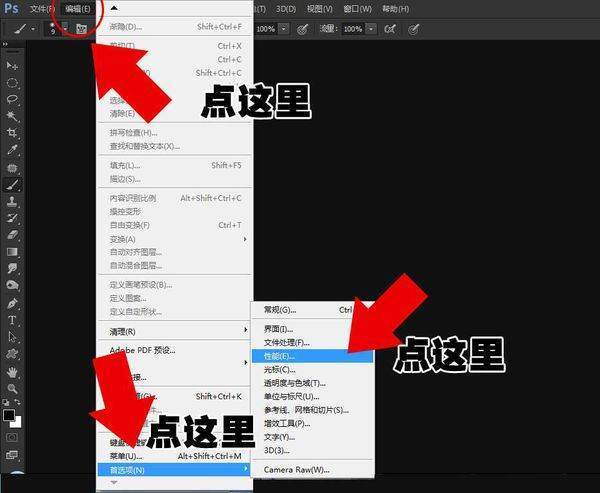Open the 编辑(E) menu
The width and height of the screenshot is (600, 493).
coord(76,8)
